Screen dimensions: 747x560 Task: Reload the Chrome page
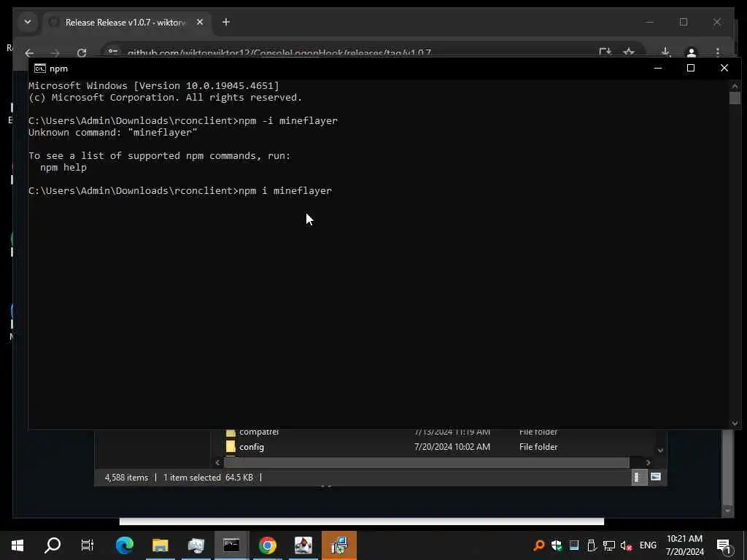82,52
